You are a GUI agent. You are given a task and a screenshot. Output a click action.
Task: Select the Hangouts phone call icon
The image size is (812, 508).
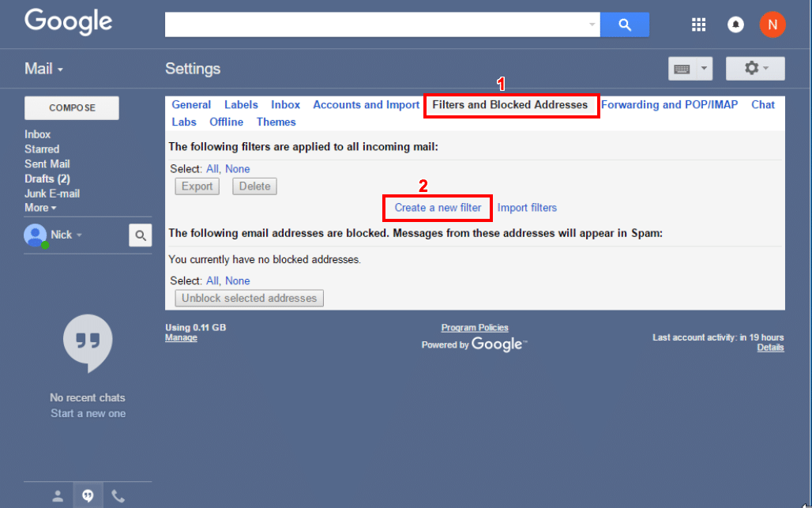click(x=118, y=495)
